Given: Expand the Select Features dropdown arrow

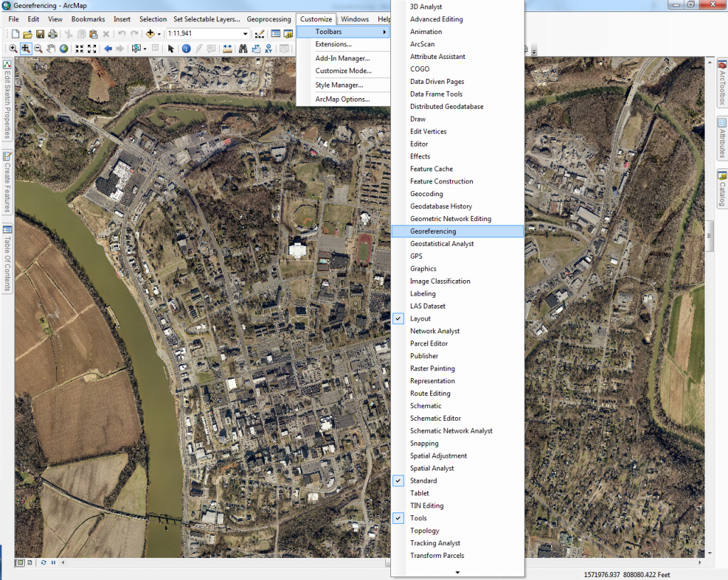Looking at the screenshot, I should click(x=145, y=50).
